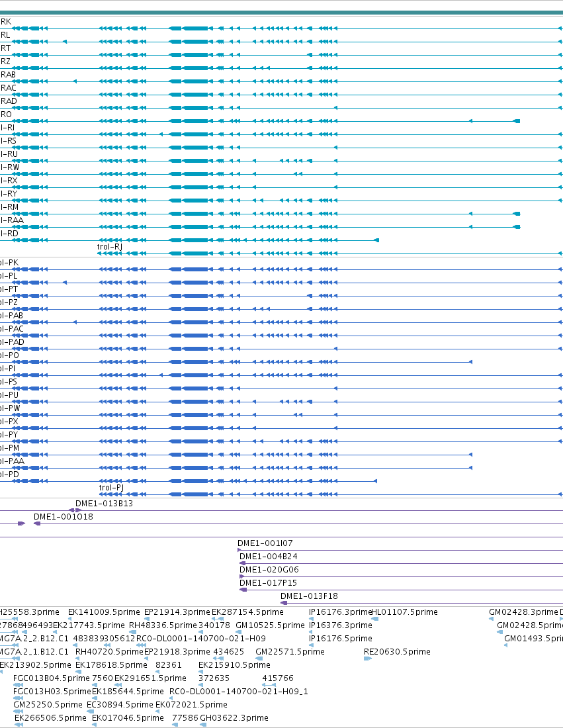Select EST EK291651.5prime
Image resolution: width=563 pixels, height=728 pixels.
[x=150, y=678]
